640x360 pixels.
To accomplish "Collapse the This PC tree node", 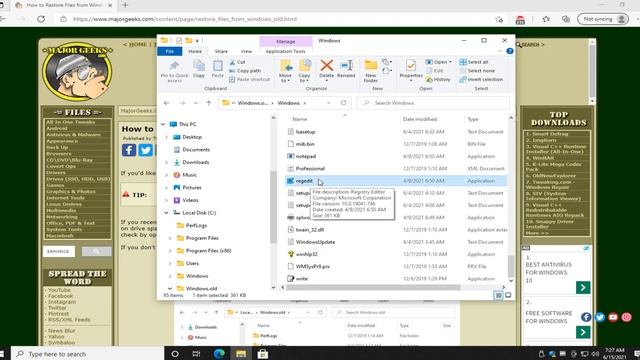I will point(163,124).
